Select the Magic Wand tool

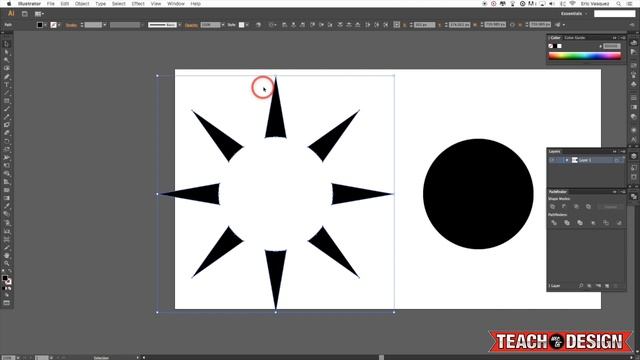[x=7, y=60]
